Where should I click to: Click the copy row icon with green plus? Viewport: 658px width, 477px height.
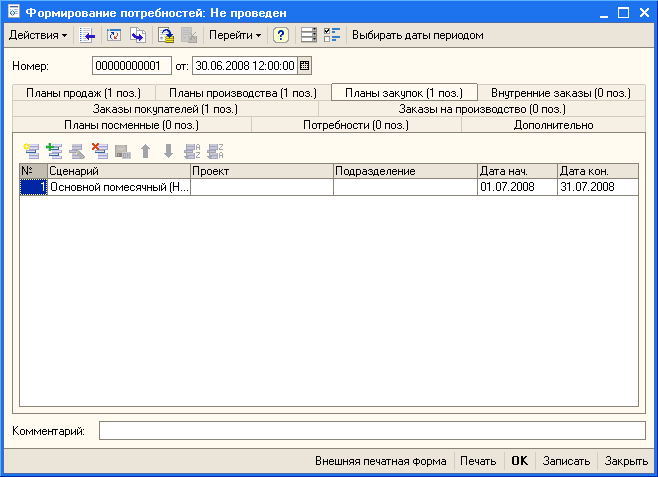coord(54,151)
